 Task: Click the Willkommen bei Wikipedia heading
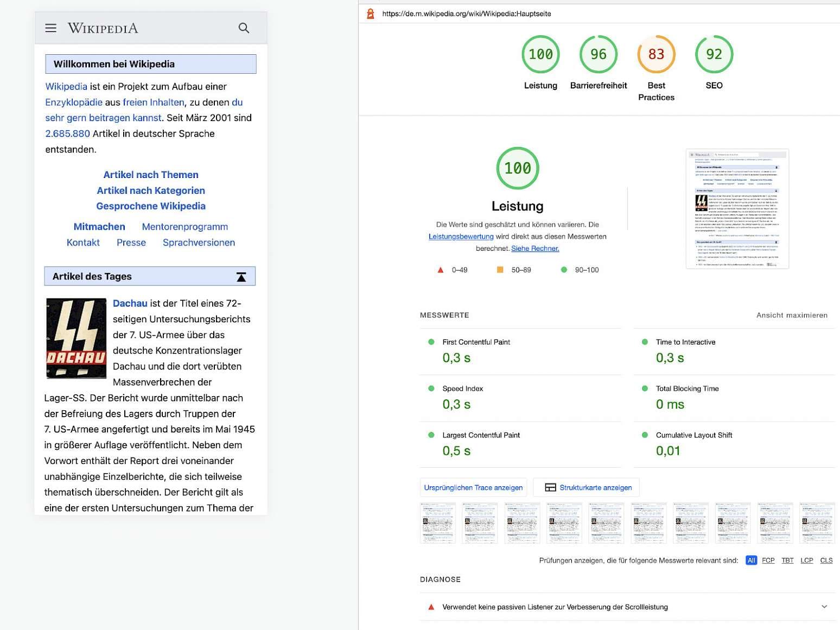coord(114,64)
